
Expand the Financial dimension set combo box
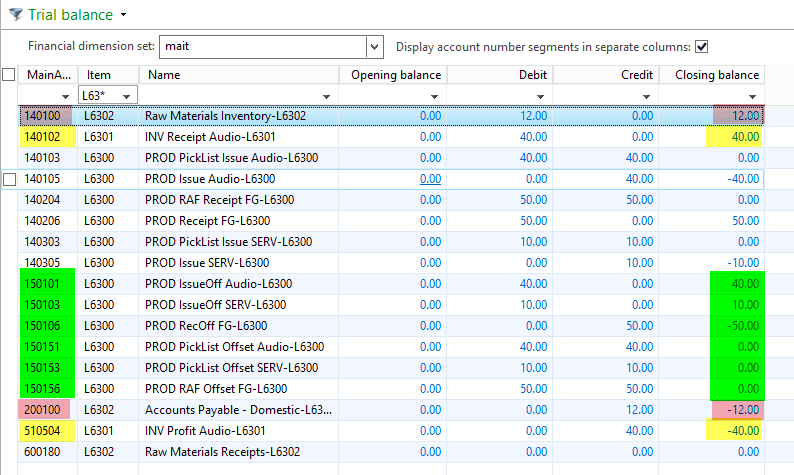coord(374,46)
